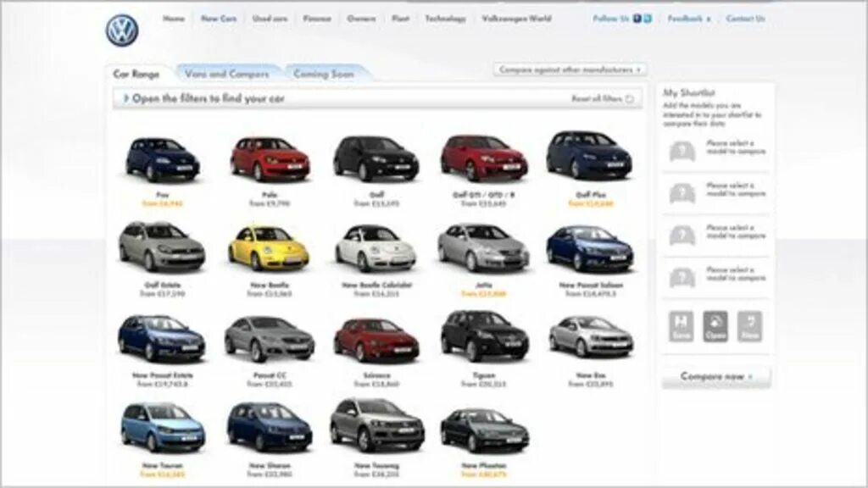Switch to the Coming Soon tab

coord(324,74)
